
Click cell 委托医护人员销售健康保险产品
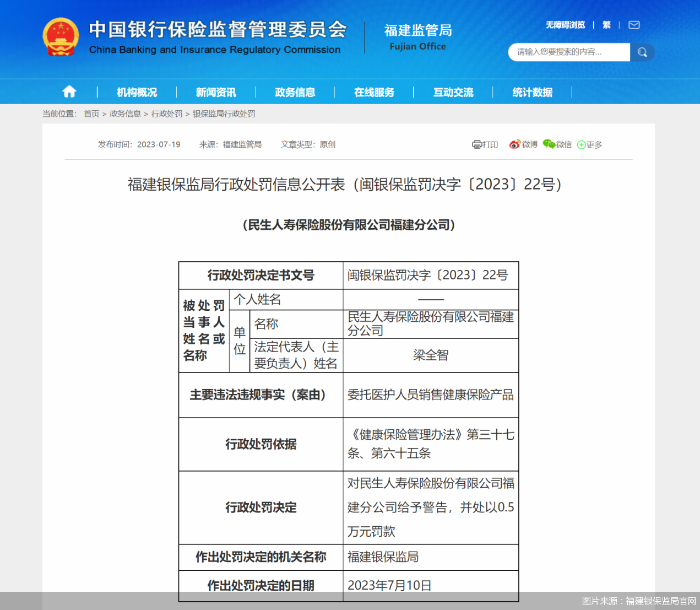point(431,395)
